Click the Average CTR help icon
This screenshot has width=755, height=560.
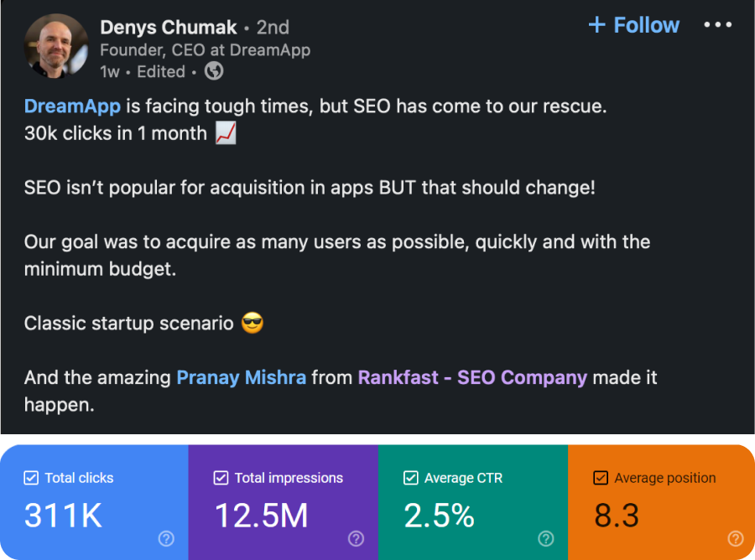point(545,538)
